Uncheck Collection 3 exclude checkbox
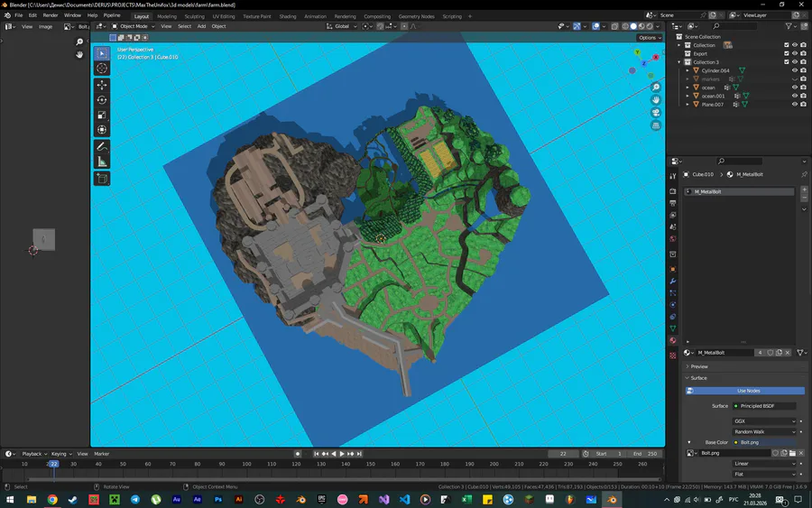 point(786,62)
